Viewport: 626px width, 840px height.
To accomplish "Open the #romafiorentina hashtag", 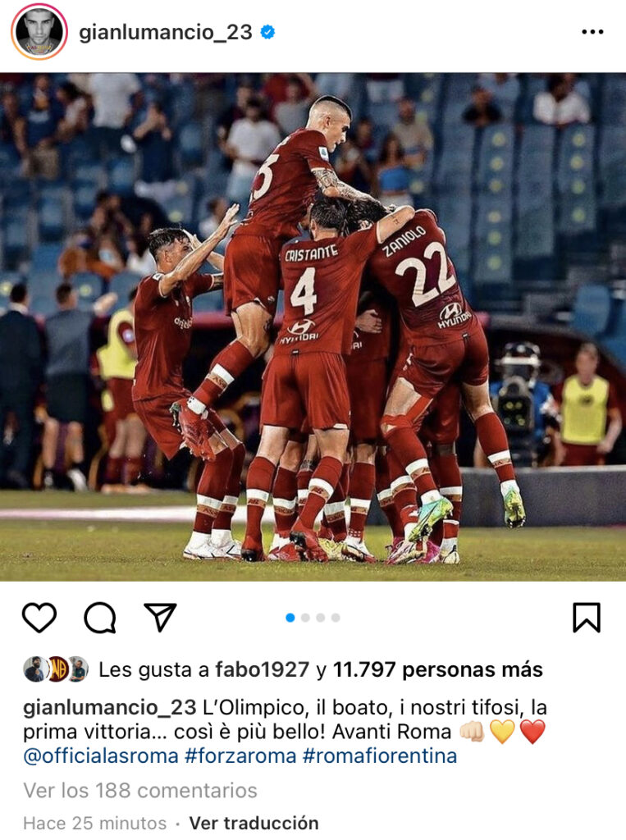I will point(380,756).
